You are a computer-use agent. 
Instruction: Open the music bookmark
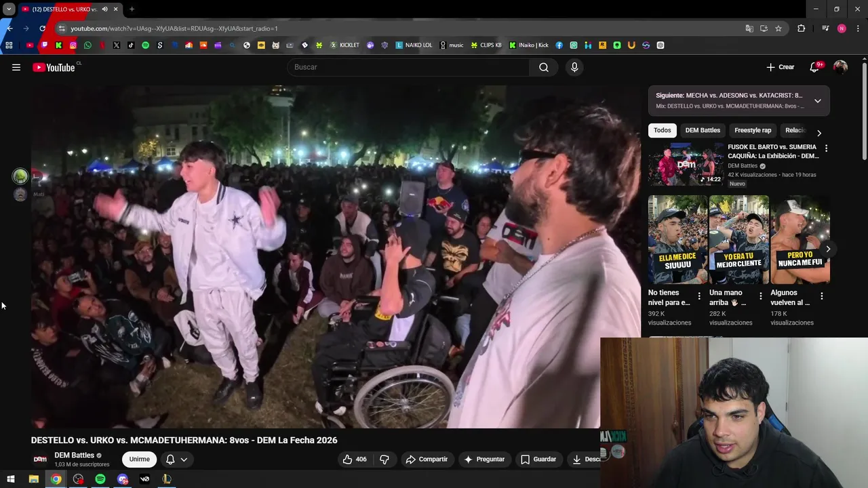coord(452,45)
